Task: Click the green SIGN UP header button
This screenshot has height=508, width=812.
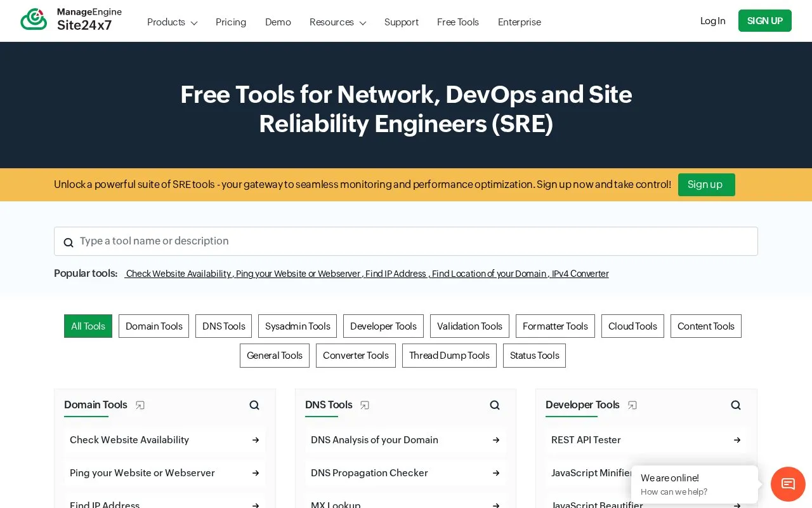Action: tap(765, 21)
